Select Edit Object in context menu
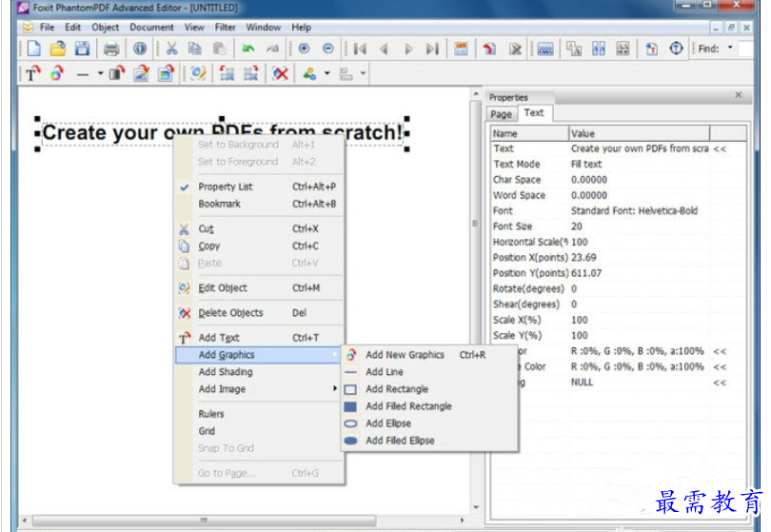Image resolution: width=771 pixels, height=532 pixels. pos(259,288)
